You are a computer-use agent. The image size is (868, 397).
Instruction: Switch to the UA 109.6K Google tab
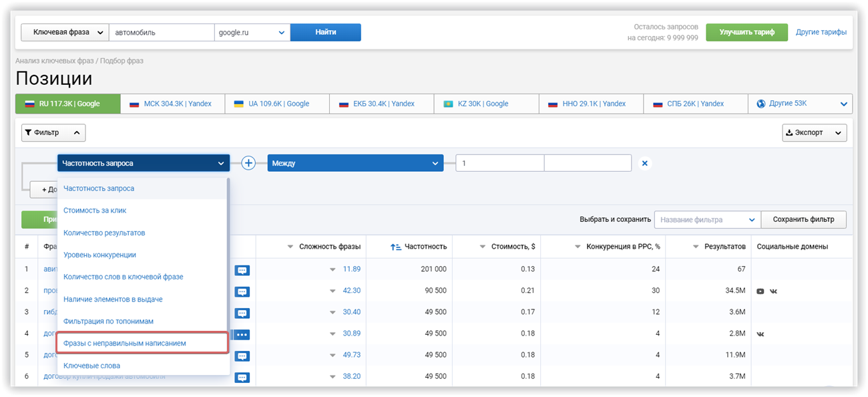click(277, 104)
